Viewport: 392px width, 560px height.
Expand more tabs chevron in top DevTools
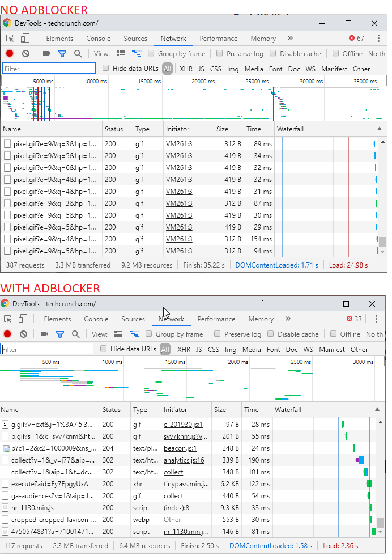tap(290, 38)
